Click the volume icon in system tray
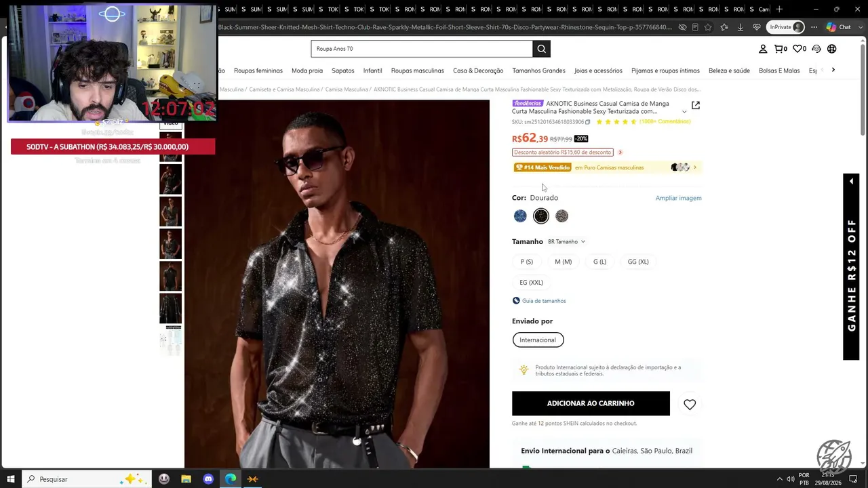This screenshot has width=868, height=488. click(x=790, y=479)
